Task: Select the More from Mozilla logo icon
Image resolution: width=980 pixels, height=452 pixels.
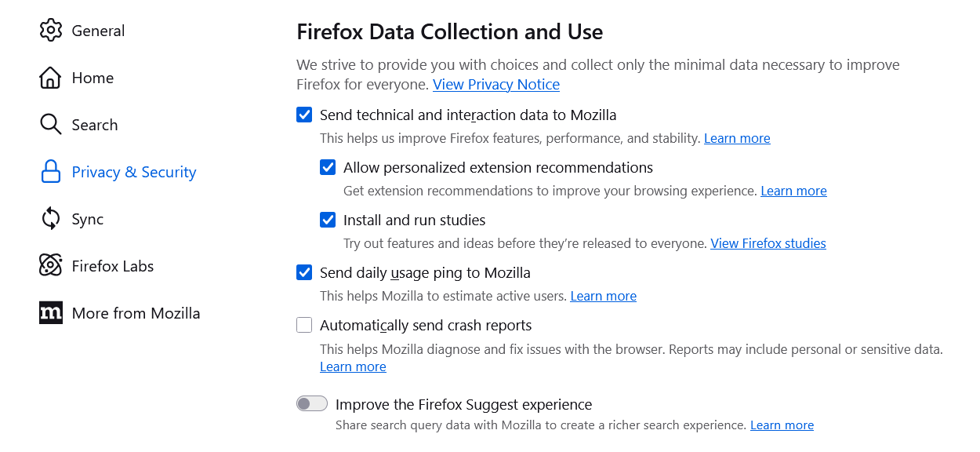Action: pos(50,312)
